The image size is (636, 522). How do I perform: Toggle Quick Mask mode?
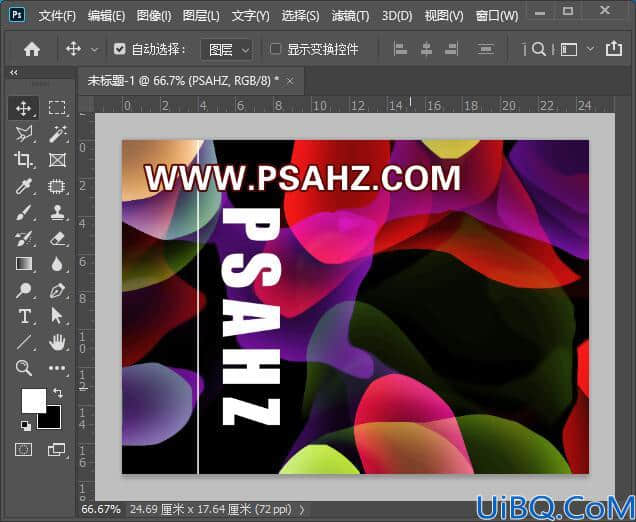pyautogui.click(x=23, y=449)
